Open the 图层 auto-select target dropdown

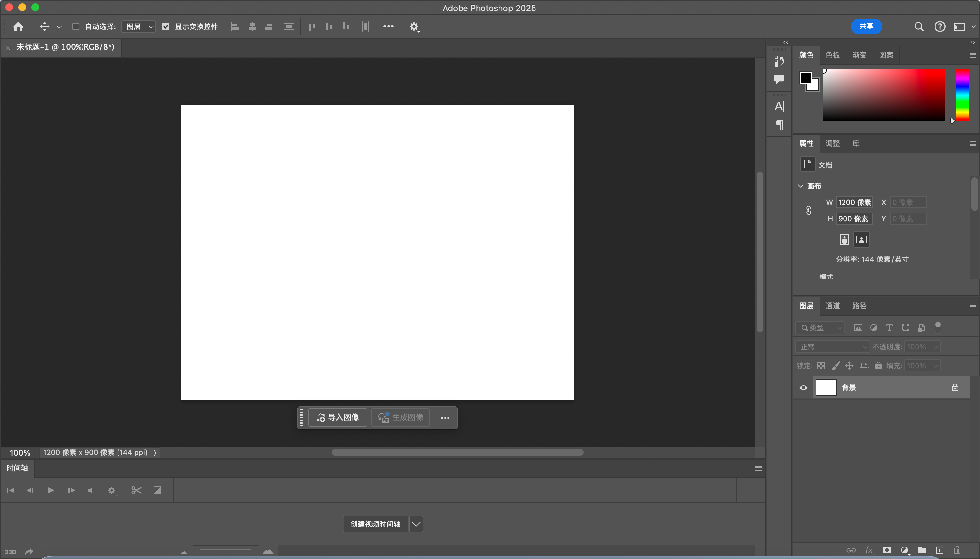point(138,27)
